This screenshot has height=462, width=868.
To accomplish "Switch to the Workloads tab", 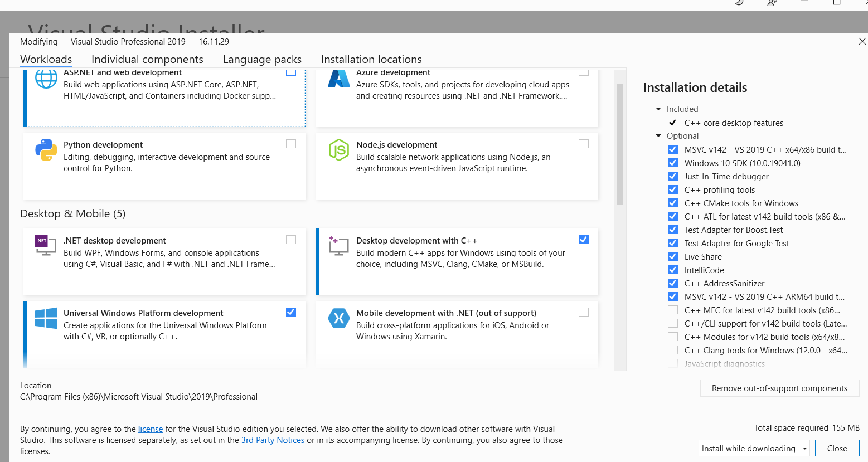I will click(46, 59).
